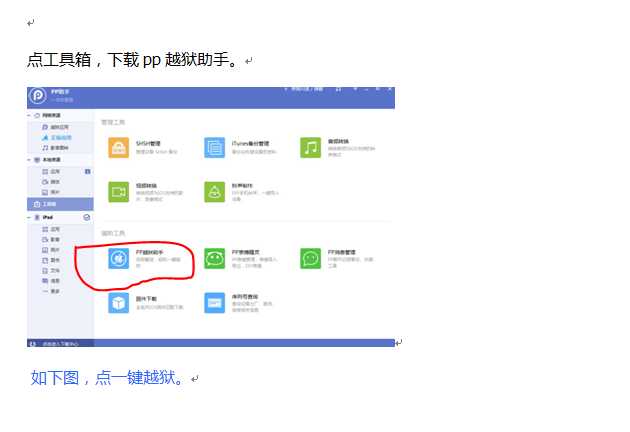Collapse the first network resources sidebar group

(29, 115)
